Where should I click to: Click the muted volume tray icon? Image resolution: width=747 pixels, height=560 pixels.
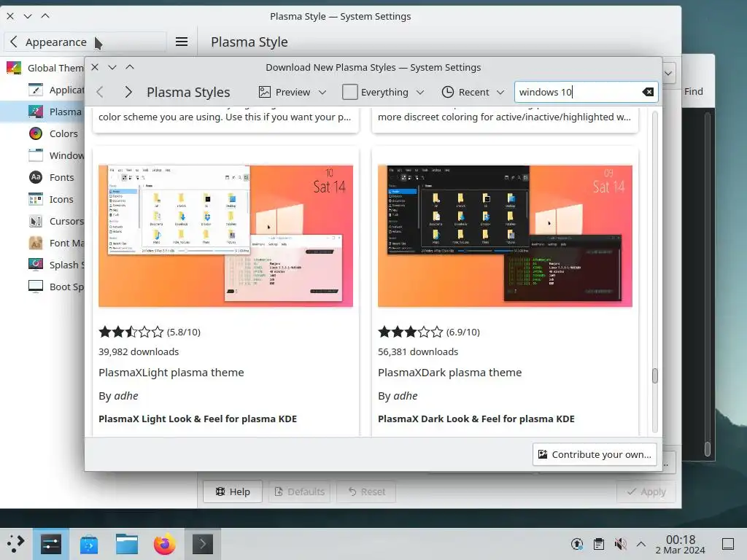(620, 544)
